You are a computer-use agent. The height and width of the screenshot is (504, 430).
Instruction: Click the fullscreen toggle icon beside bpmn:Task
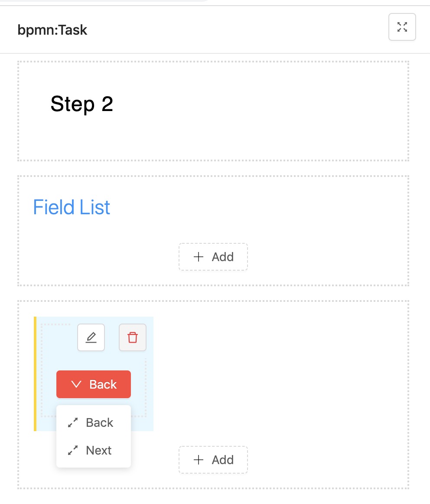tap(402, 27)
